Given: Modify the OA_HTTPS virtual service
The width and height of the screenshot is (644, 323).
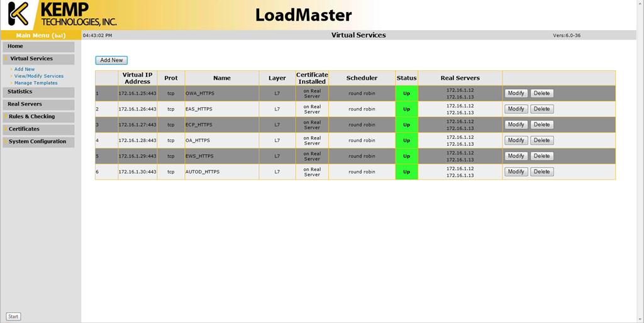Looking at the screenshot, I should pyautogui.click(x=516, y=140).
